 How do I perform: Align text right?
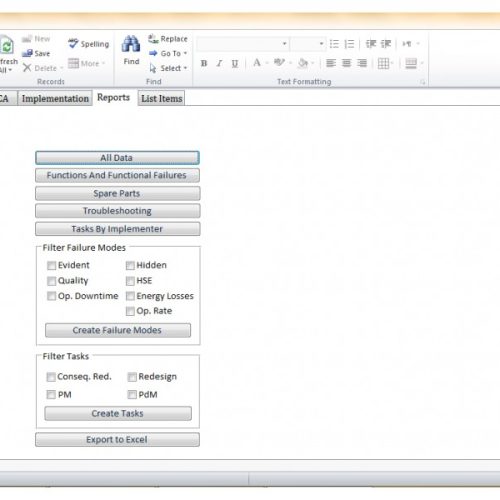tap(362, 63)
